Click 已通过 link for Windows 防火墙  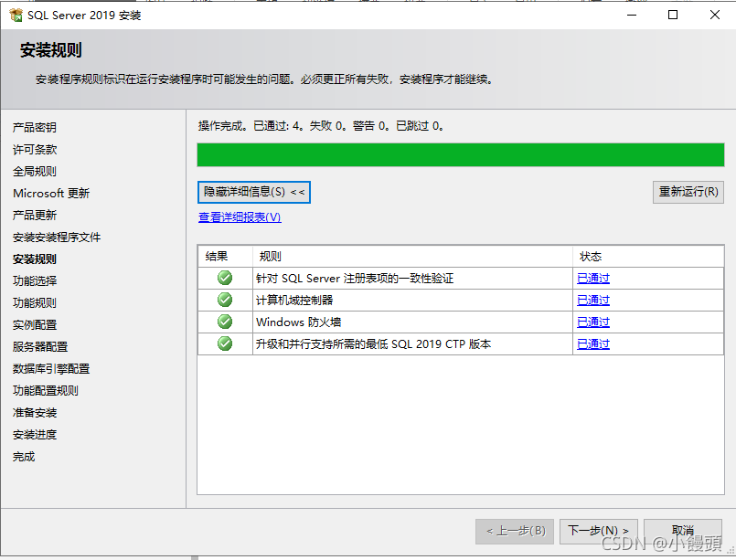[x=593, y=322]
